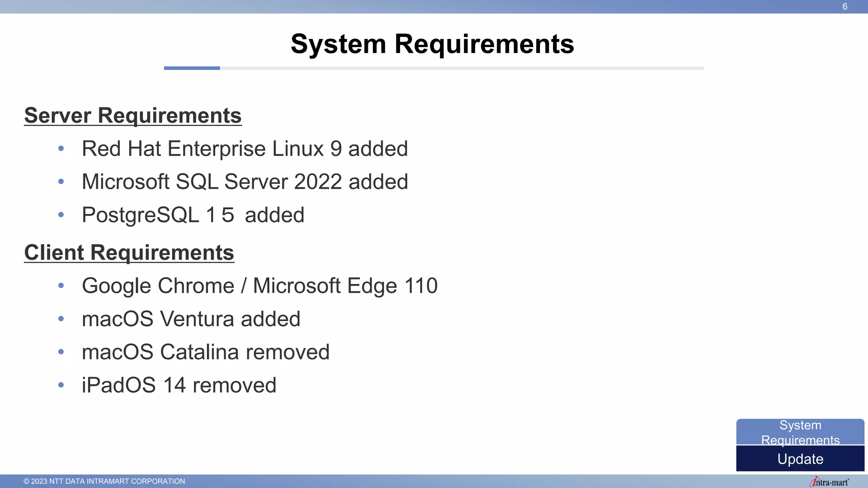
Task: Select the Server Requirements heading
Action: point(133,115)
